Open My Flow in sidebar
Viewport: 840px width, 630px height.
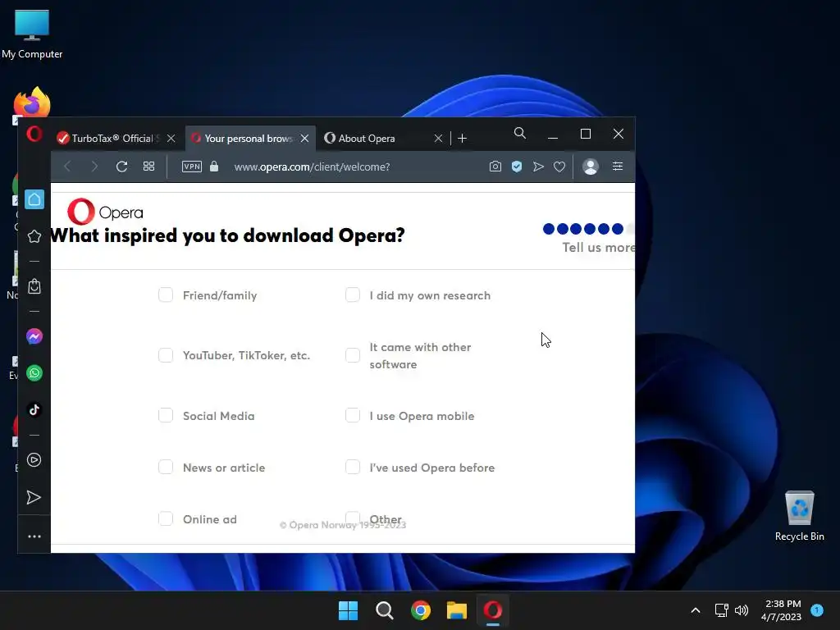(34, 498)
